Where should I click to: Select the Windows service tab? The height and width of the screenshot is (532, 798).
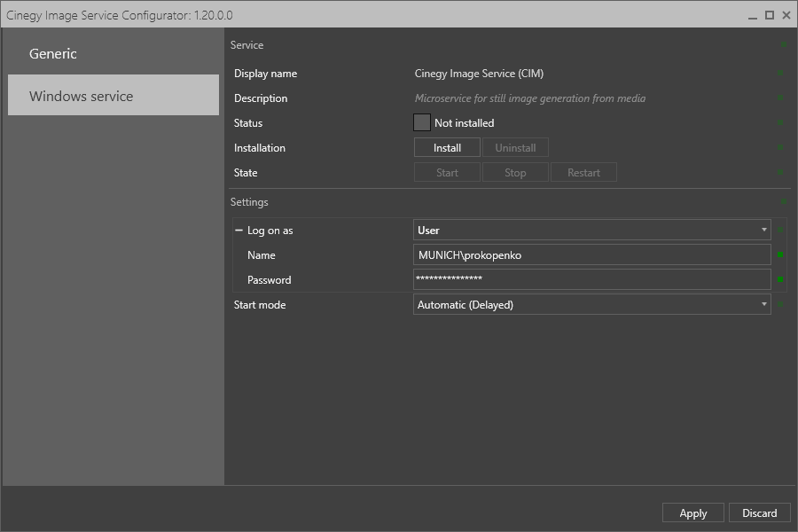113,95
